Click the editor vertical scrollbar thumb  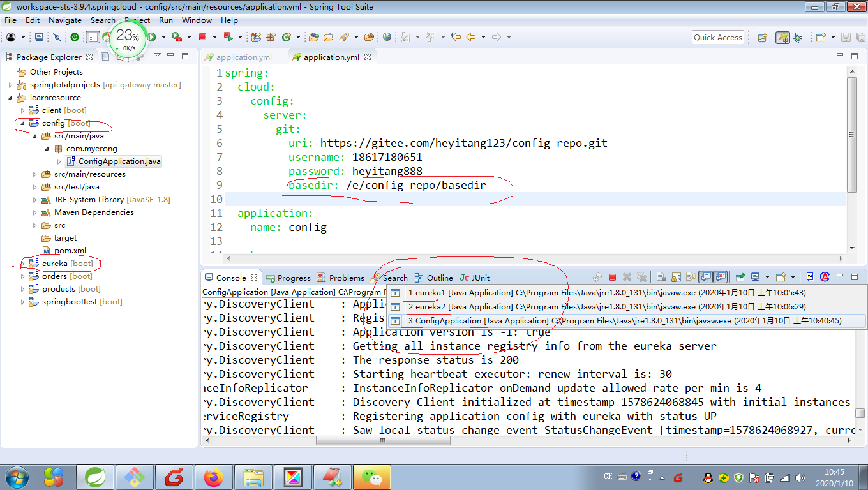pos(851,134)
